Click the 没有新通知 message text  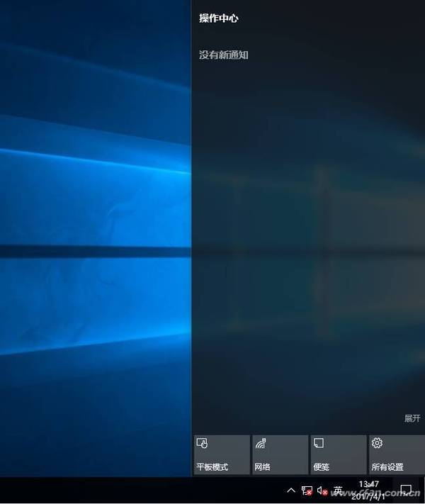[x=224, y=55]
